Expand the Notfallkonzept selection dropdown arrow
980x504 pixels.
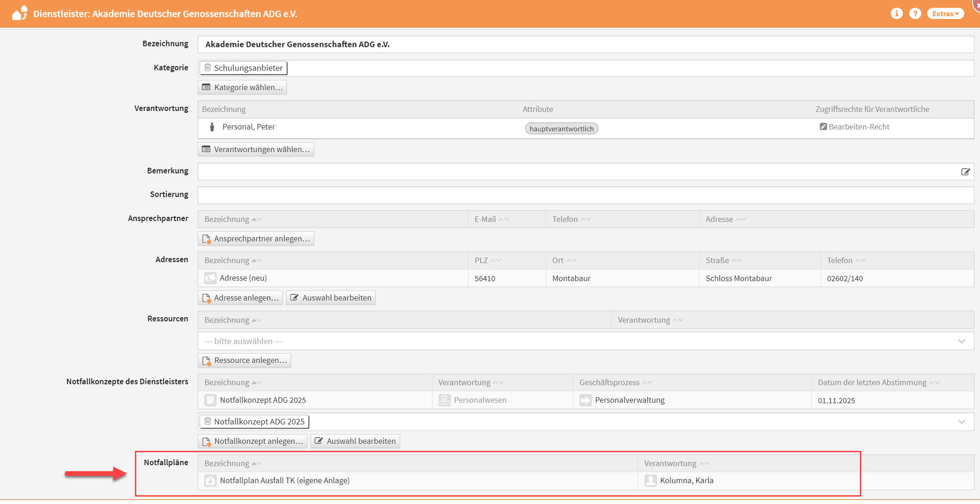tap(961, 422)
